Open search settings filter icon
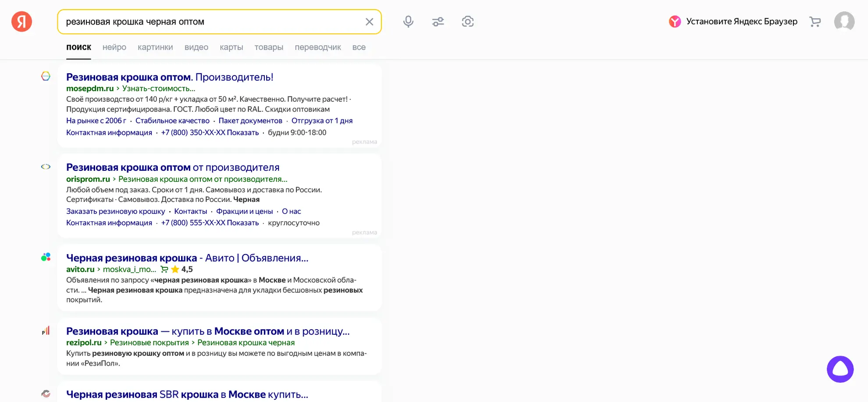The image size is (868, 402). pyautogui.click(x=438, y=22)
